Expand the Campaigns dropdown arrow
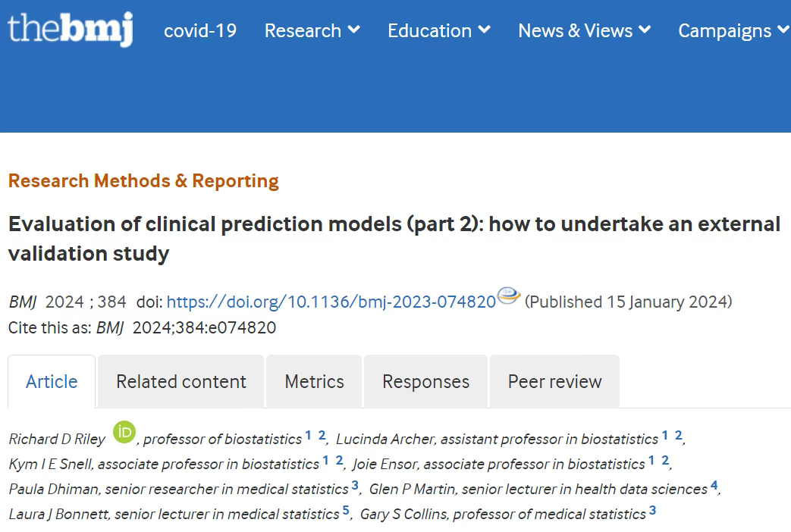 click(x=783, y=30)
